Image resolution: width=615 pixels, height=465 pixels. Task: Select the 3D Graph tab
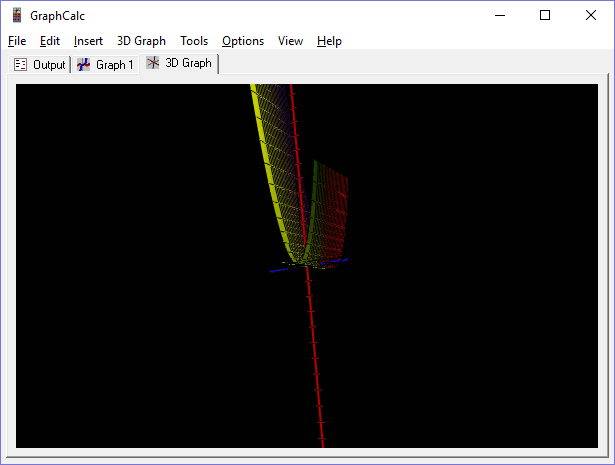(179, 63)
